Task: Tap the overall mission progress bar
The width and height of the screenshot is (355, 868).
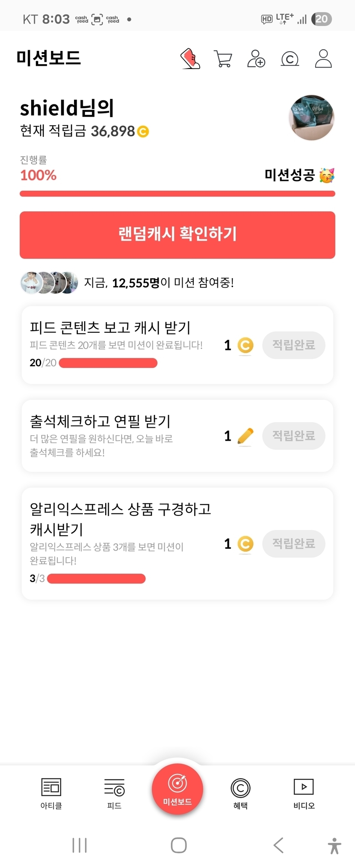Action: point(177,194)
